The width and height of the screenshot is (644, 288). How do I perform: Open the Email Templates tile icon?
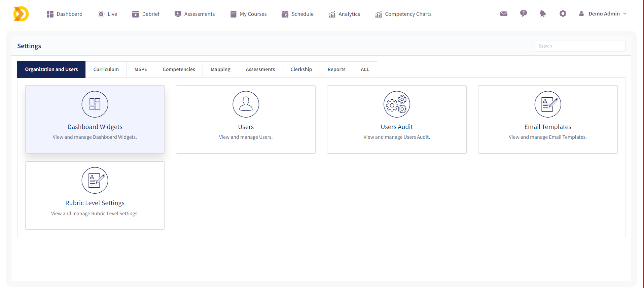click(x=547, y=104)
